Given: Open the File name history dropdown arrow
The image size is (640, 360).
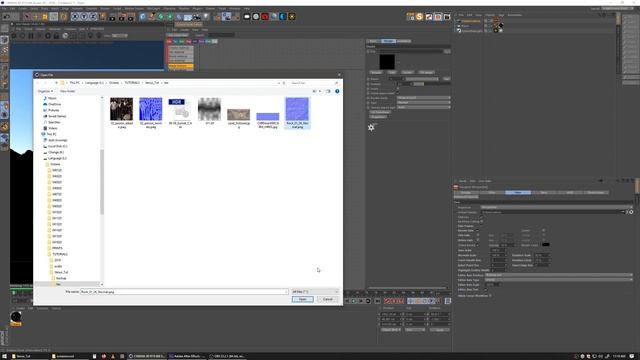Looking at the screenshot, I should (287, 292).
